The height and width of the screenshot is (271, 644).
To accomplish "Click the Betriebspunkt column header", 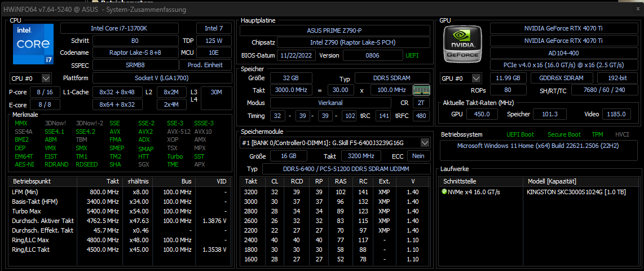I will click(43, 181).
